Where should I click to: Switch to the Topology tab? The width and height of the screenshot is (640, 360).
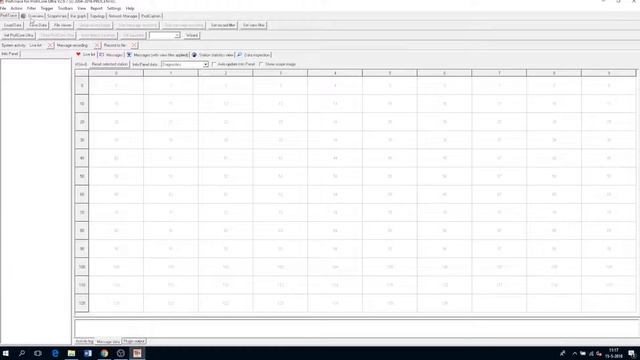98,16
